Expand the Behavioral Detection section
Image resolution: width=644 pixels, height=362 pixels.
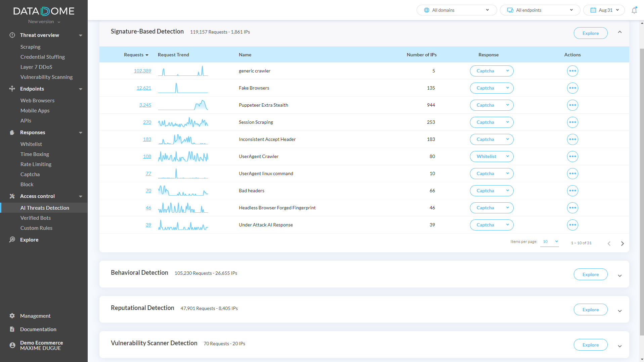(x=620, y=275)
